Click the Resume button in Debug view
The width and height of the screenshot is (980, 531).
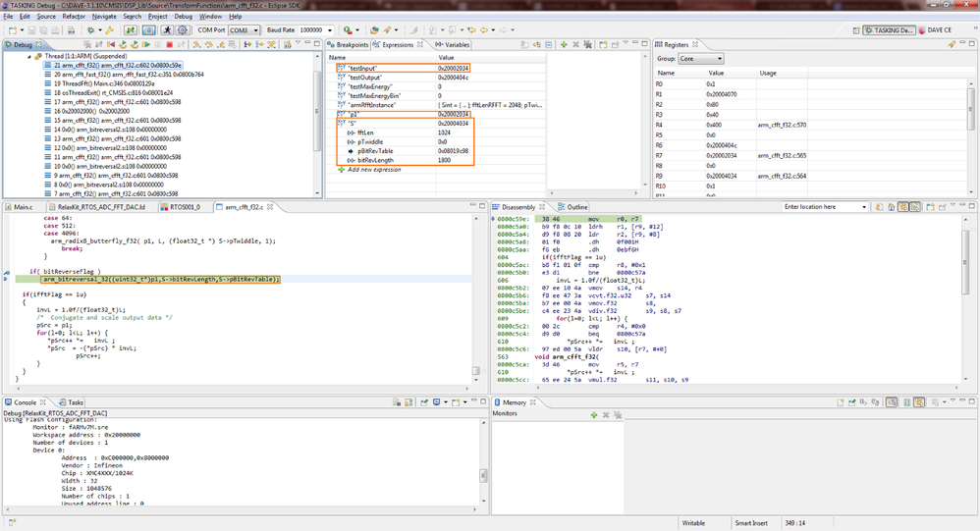[145, 44]
